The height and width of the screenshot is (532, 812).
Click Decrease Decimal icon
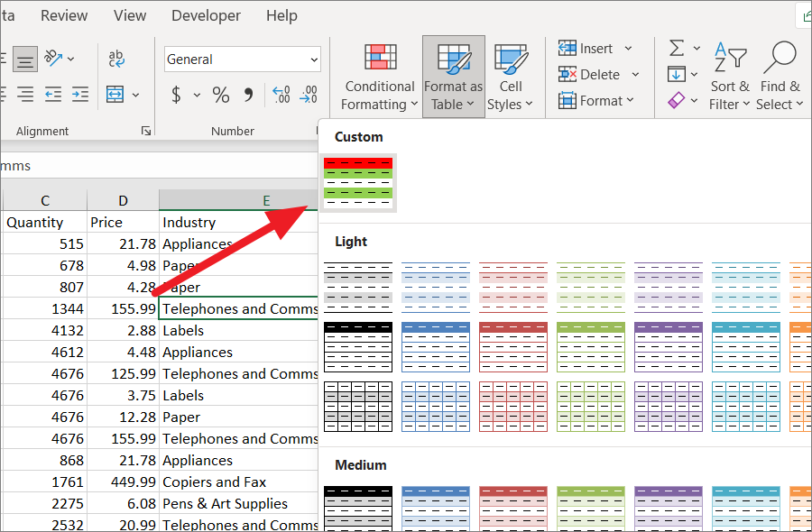(309, 95)
